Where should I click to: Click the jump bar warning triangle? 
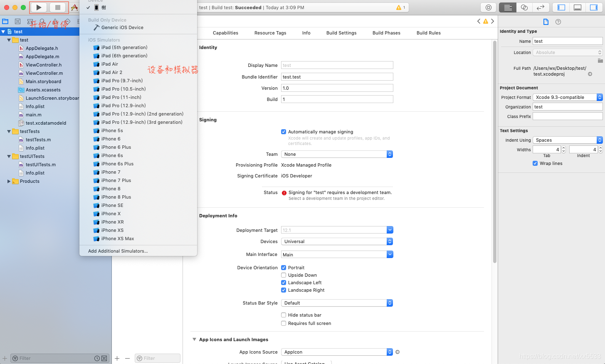(486, 21)
